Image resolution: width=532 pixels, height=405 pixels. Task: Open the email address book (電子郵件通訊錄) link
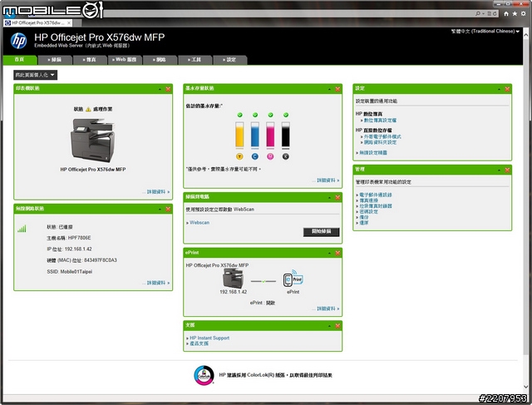(376, 195)
